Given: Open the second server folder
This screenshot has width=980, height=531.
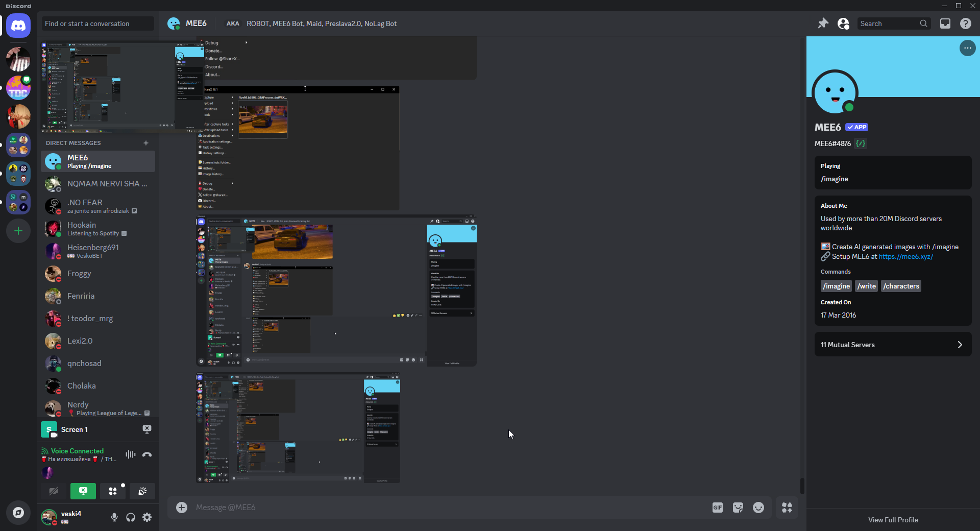Looking at the screenshot, I should click(18, 174).
